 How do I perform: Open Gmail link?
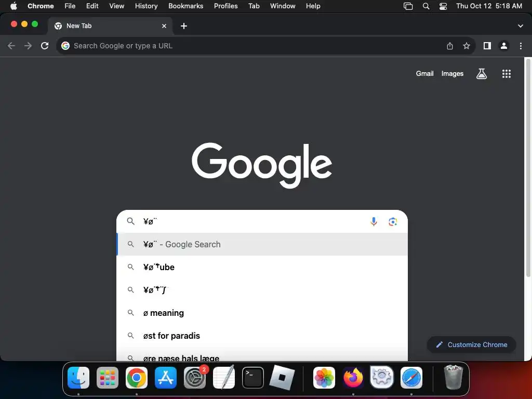click(425, 74)
